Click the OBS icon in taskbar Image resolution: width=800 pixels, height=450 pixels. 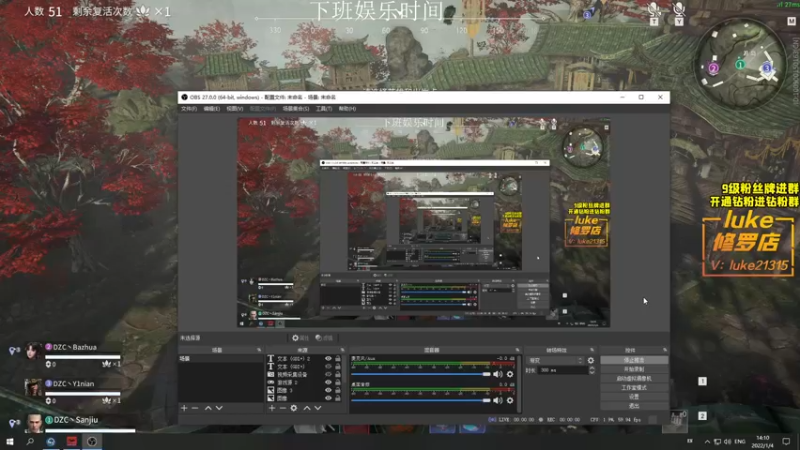pos(92,441)
